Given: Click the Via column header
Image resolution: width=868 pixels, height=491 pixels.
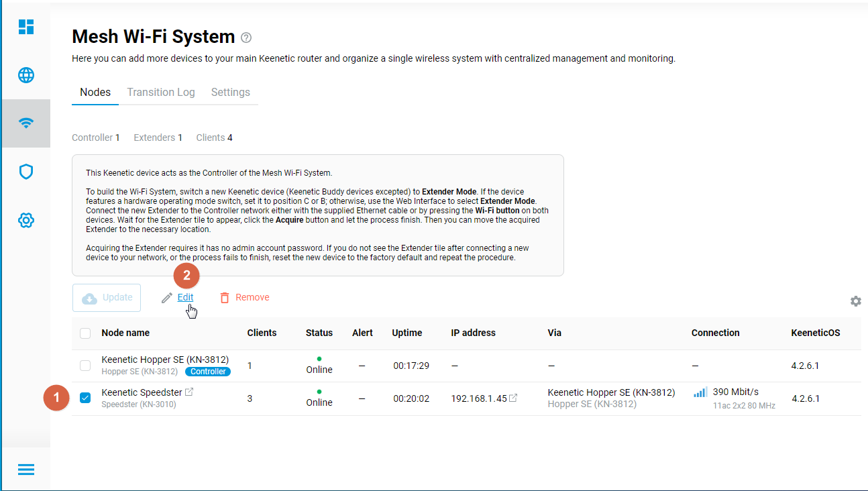Looking at the screenshot, I should [x=554, y=333].
